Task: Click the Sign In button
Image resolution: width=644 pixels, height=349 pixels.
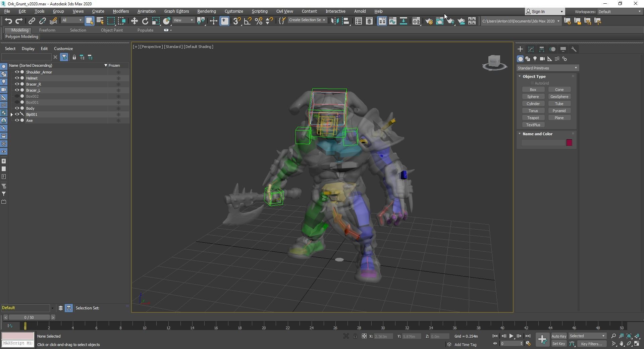Action: [544, 12]
